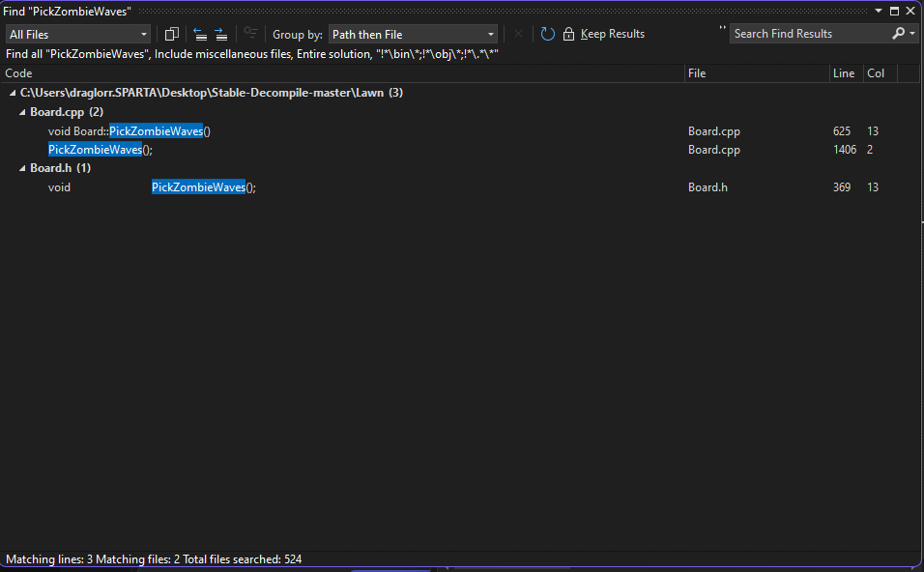Click line number 1406
Image resolution: width=924 pixels, height=572 pixels.
(x=845, y=150)
